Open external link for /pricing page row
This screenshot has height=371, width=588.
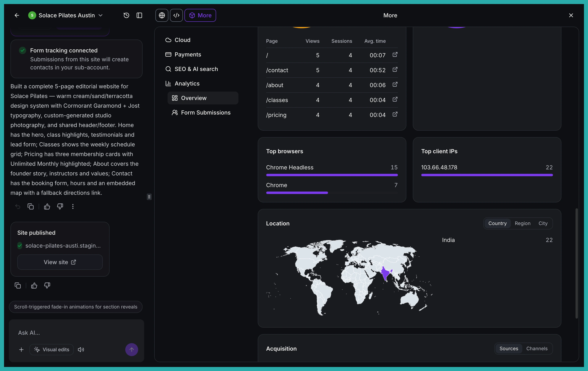(x=395, y=114)
